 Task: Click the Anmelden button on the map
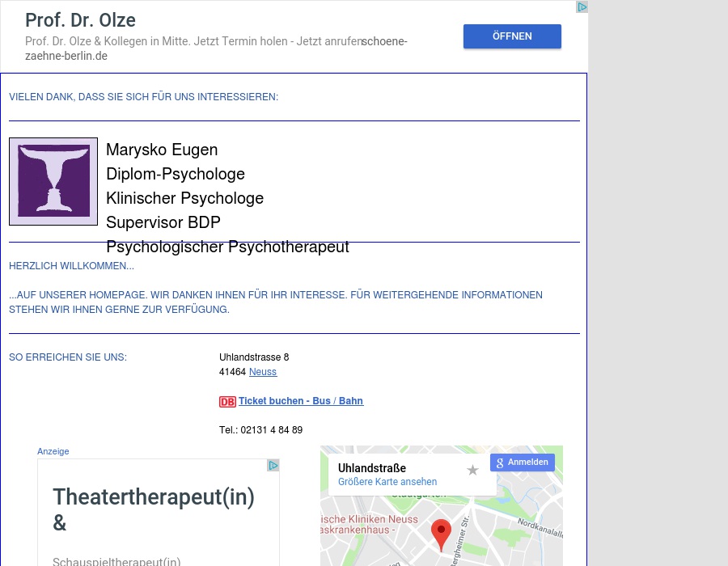[523, 463]
